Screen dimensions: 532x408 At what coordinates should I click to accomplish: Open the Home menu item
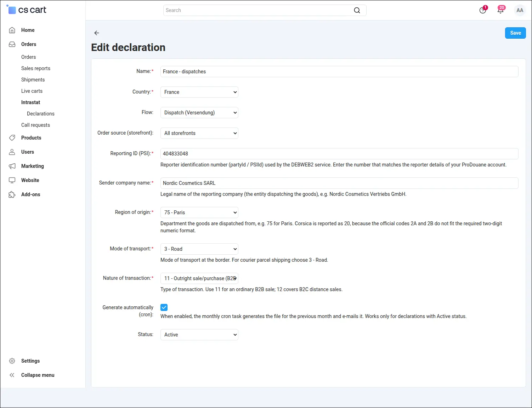[28, 30]
